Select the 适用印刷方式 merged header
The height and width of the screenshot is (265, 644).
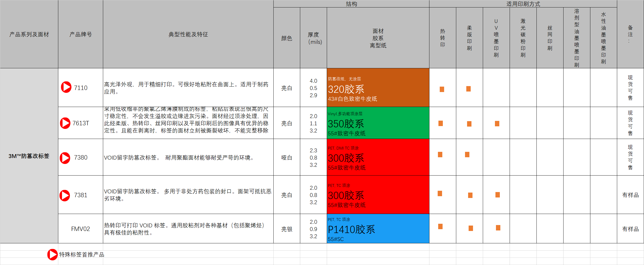point(523,4)
